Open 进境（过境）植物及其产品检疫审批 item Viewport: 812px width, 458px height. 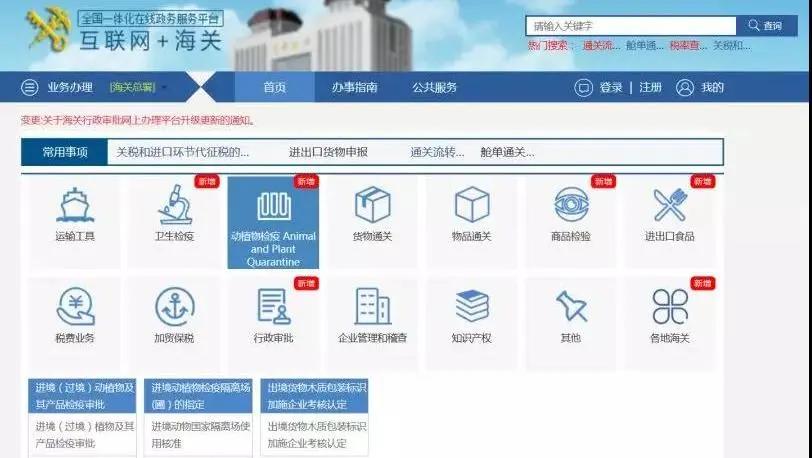click(x=82, y=435)
